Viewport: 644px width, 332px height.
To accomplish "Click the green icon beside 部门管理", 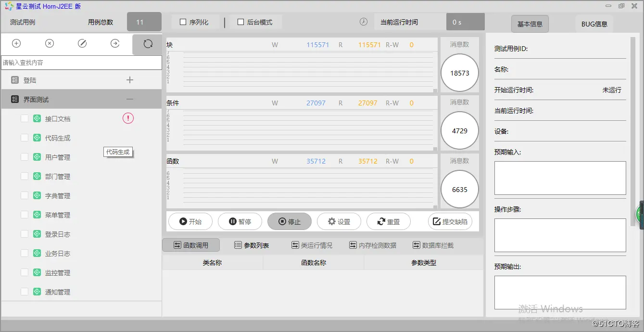I will pyautogui.click(x=37, y=176).
